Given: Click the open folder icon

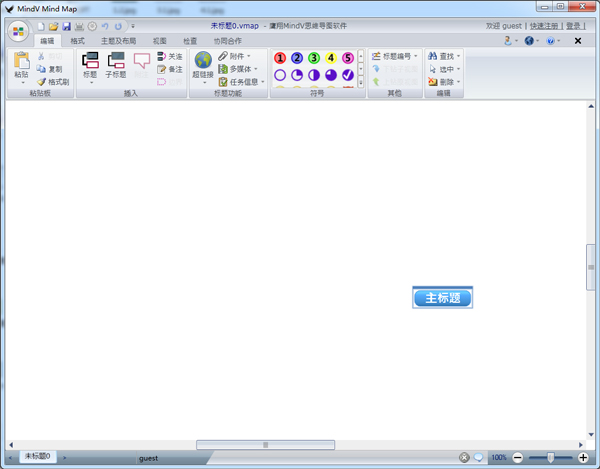Looking at the screenshot, I should (x=54, y=26).
